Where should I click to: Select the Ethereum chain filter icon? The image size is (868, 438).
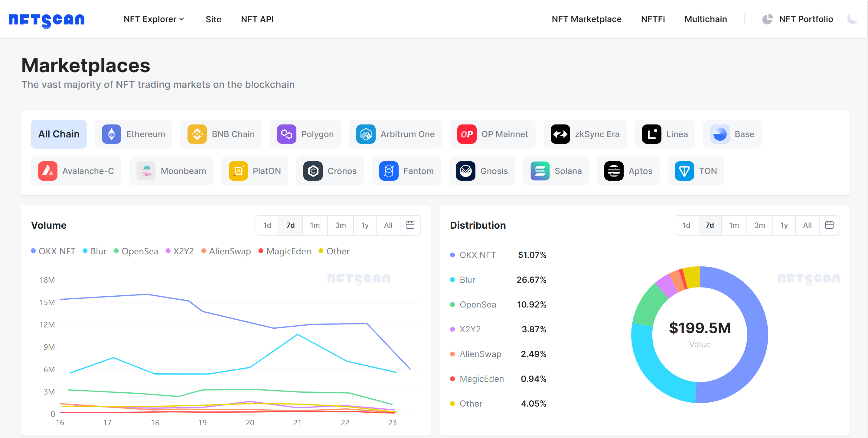(111, 134)
